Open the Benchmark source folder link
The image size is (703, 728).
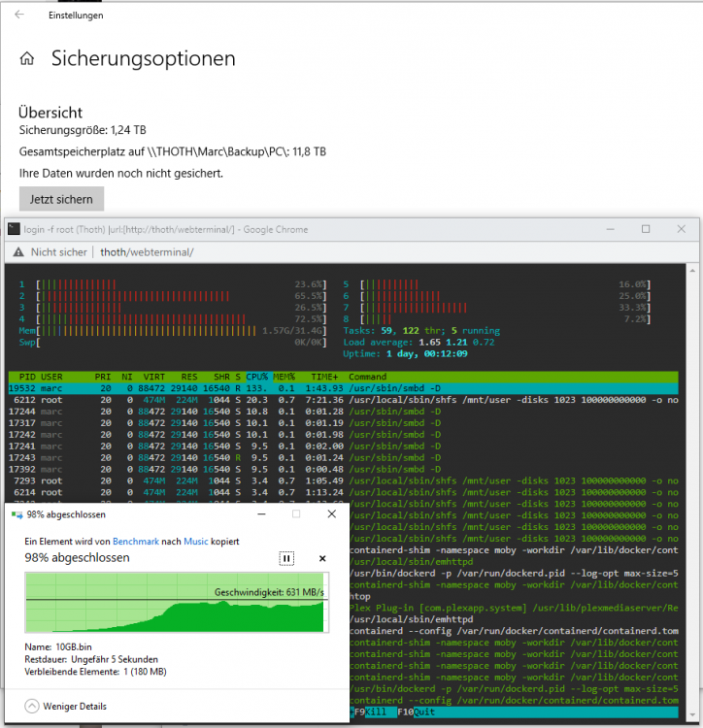(x=136, y=542)
